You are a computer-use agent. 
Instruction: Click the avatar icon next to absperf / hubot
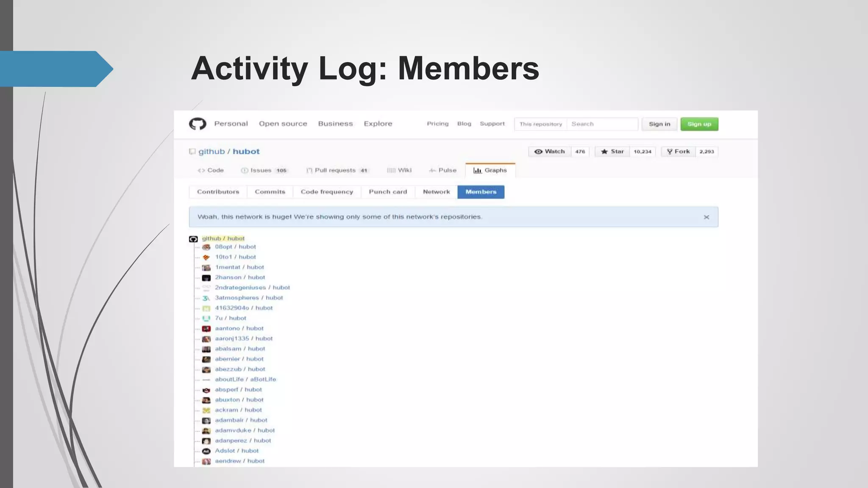point(206,390)
